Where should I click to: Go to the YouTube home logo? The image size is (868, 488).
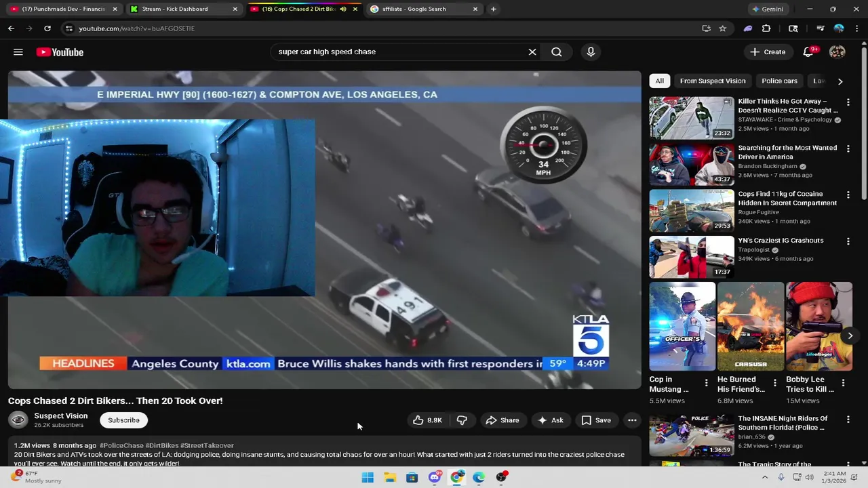60,52
